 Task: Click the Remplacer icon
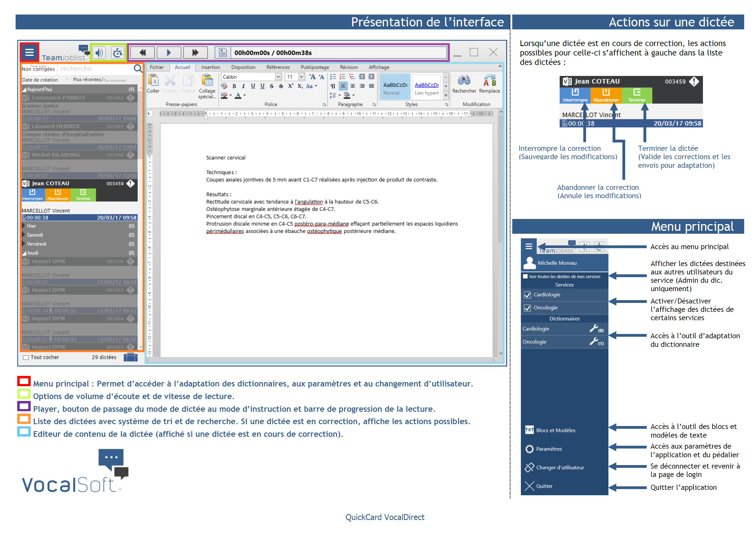pyautogui.click(x=489, y=84)
